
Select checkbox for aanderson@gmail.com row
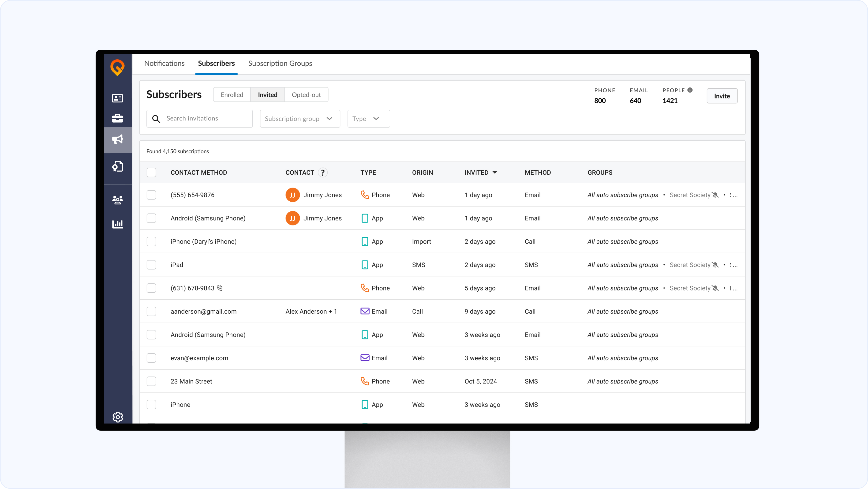point(151,311)
